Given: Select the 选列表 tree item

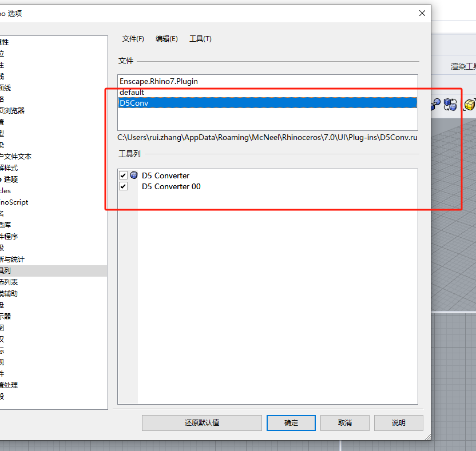Looking at the screenshot, I should pyautogui.click(x=9, y=282).
